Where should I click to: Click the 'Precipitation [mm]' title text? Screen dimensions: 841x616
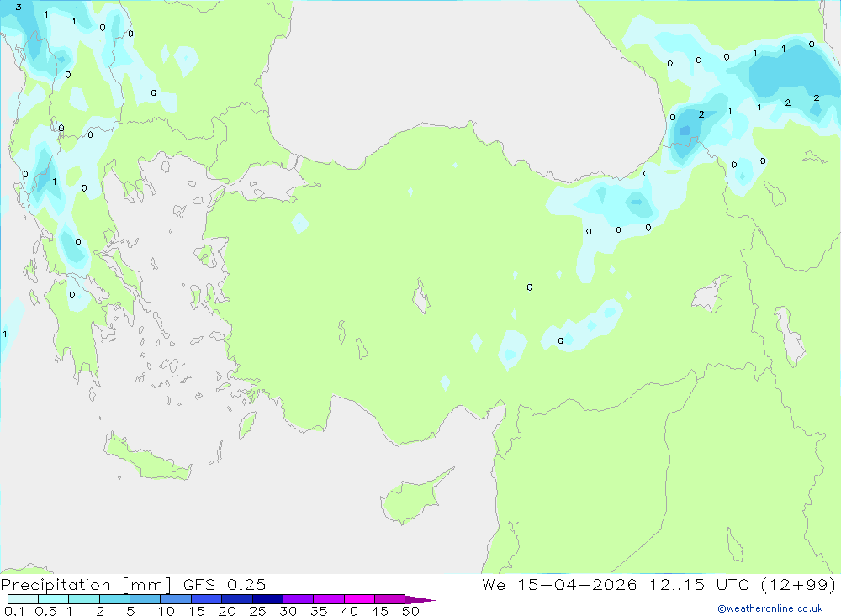click(86, 585)
